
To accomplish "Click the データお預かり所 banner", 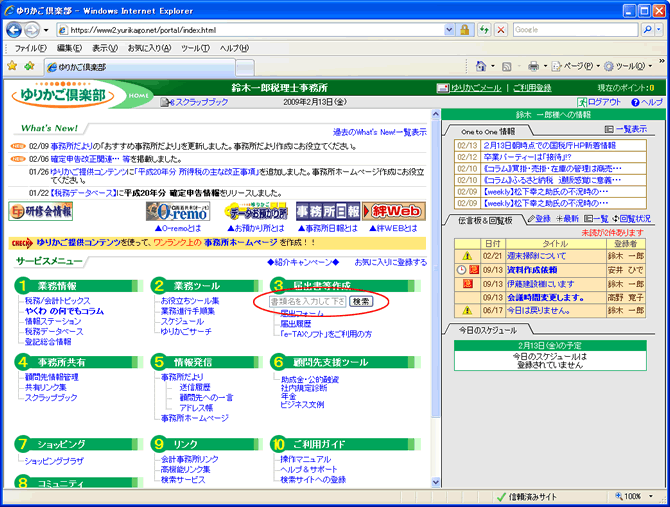I will (x=256, y=211).
